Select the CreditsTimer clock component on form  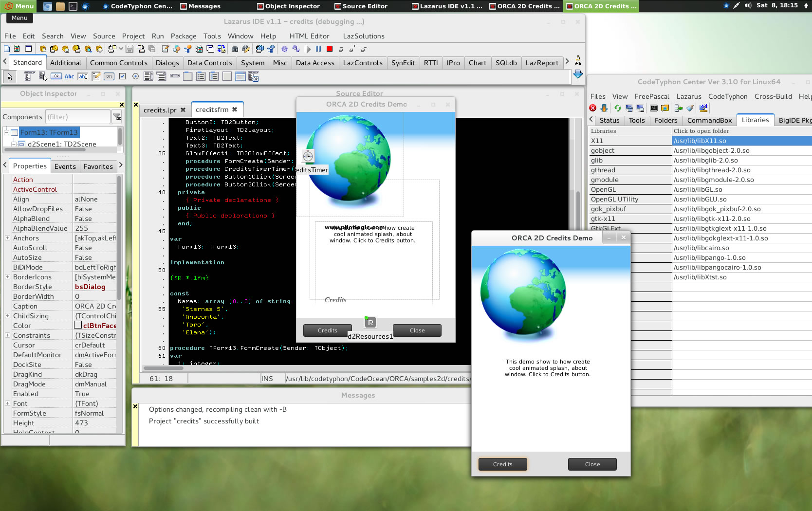[308, 156]
